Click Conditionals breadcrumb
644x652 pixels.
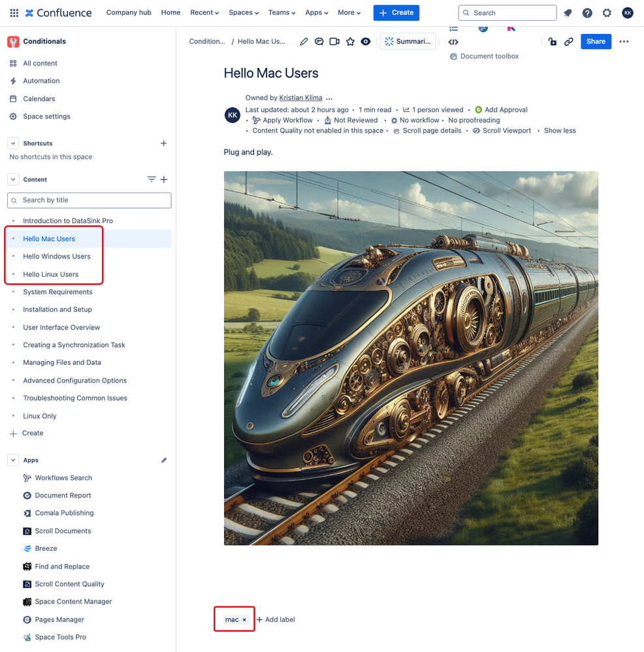207,42
